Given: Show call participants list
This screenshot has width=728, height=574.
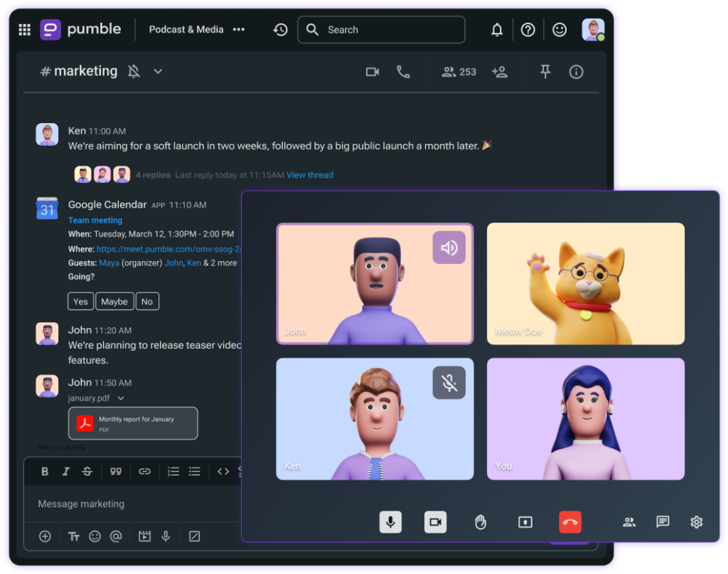Looking at the screenshot, I should click(629, 522).
